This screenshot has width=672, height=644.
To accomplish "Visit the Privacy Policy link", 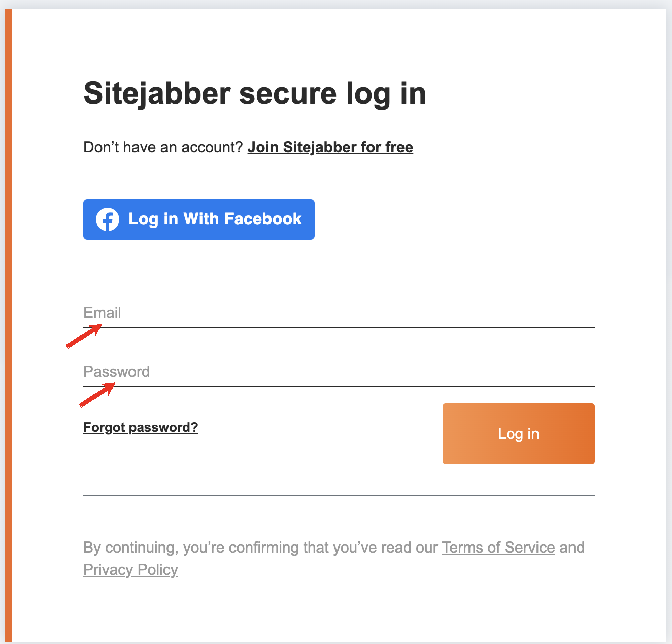I will pos(130,570).
